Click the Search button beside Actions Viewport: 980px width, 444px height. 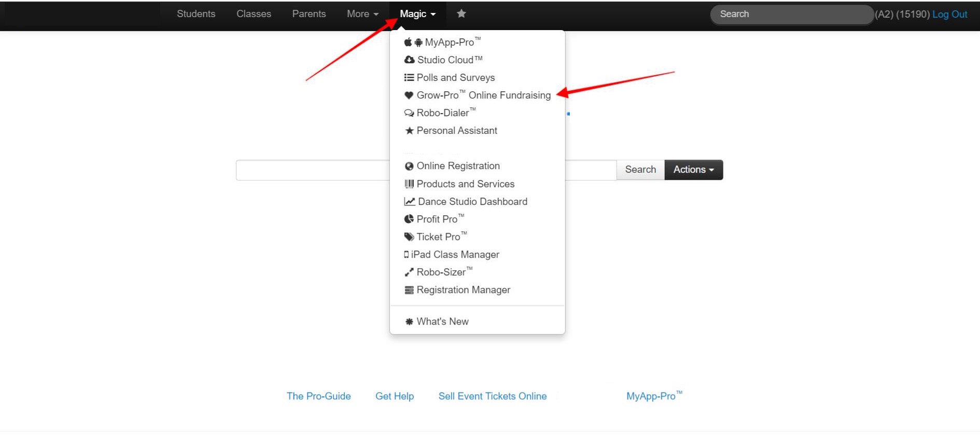(640, 170)
